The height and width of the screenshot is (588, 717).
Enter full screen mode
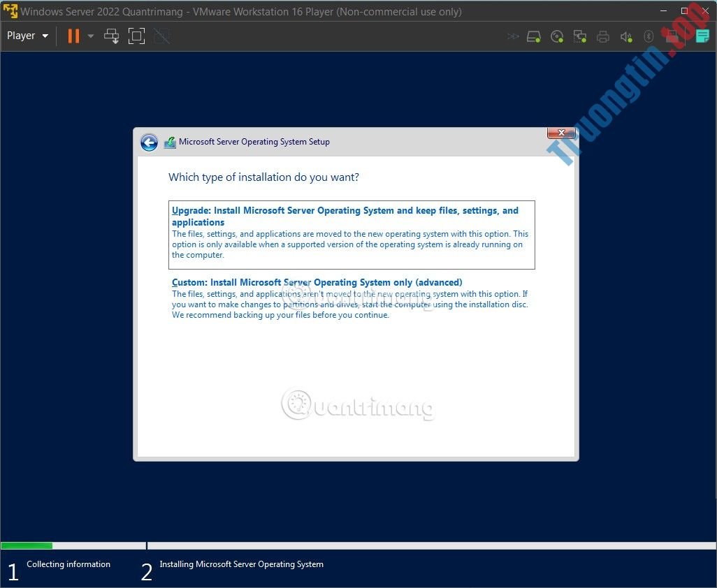click(136, 36)
